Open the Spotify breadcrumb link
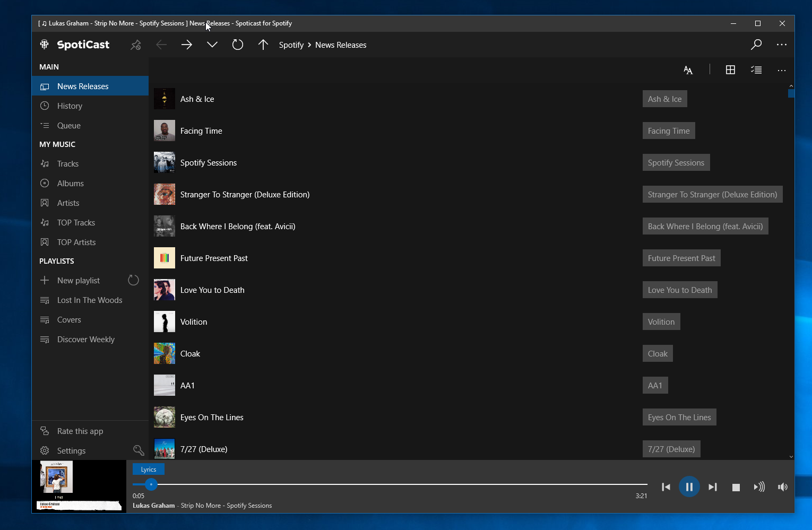 [291, 45]
